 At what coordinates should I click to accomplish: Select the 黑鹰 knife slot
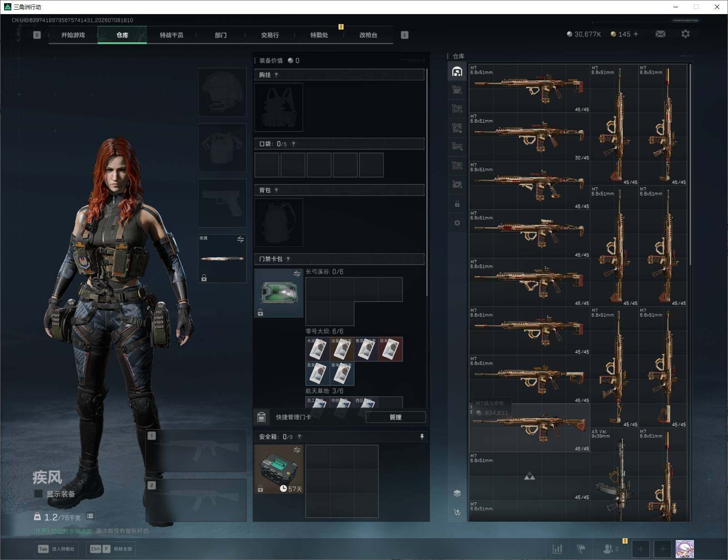(222, 259)
